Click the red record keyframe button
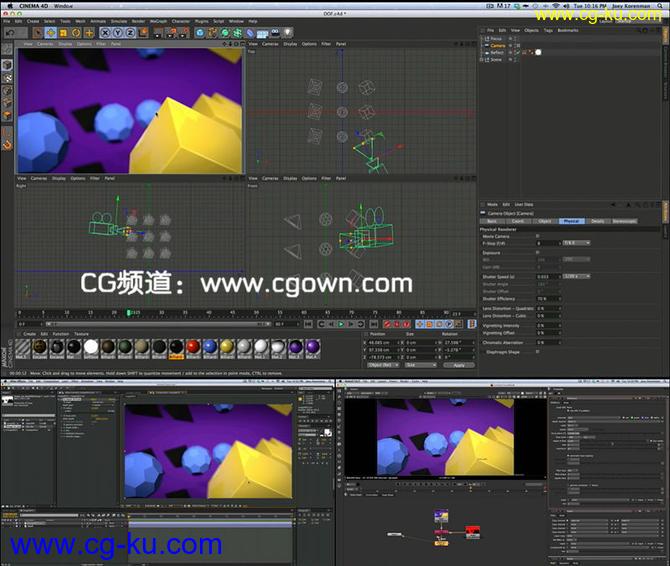This screenshot has height=566, width=670. pos(388,324)
